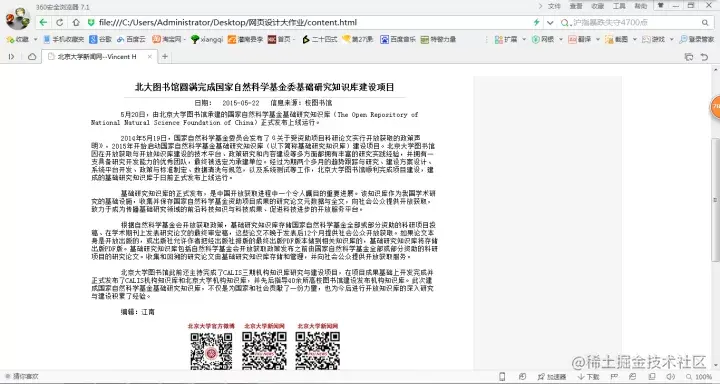Open the 谷歌 bookmark
The height and width of the screenshot is (384, 720).
(x=101, y=40)
